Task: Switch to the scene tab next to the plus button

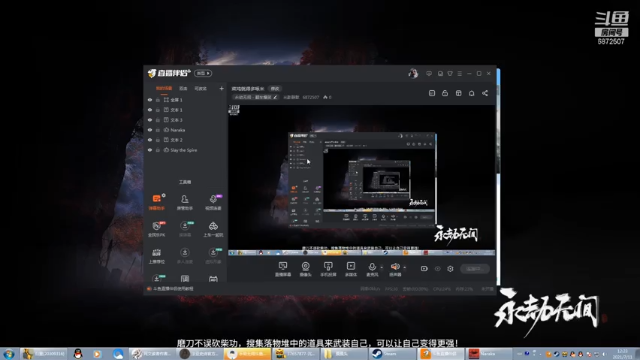Action: pyautogui.click(x=200, y=89)
